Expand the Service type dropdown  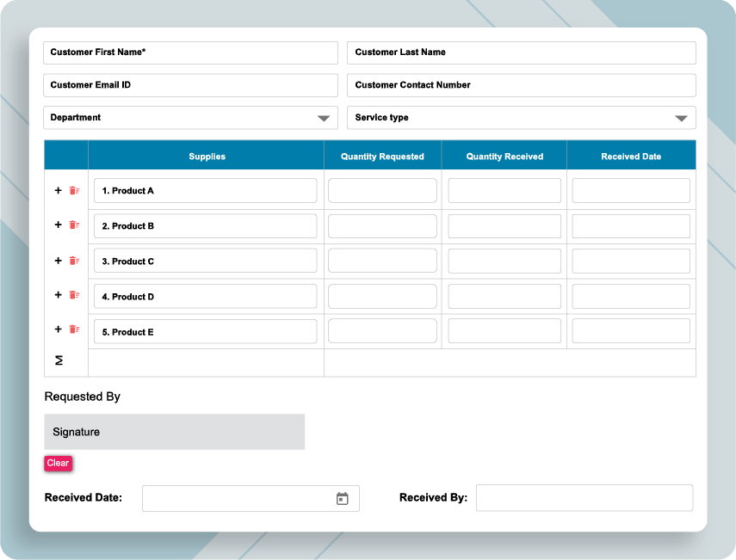[521, 118]
